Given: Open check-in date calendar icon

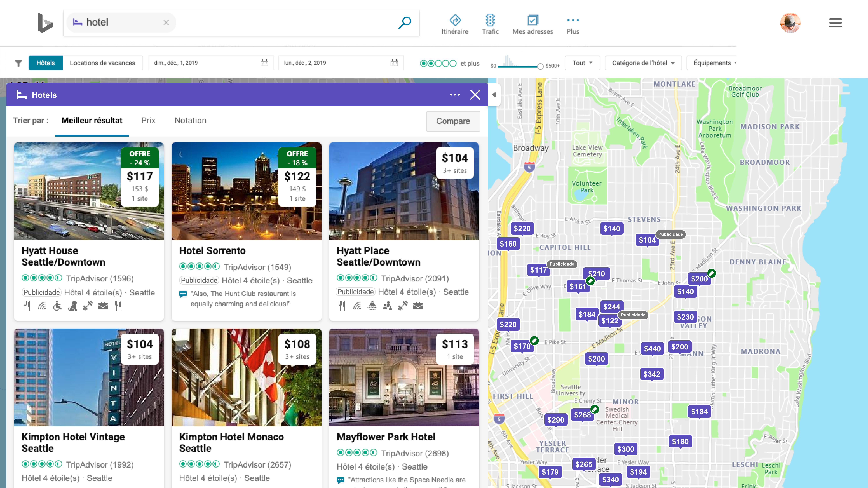Looking at the screenshot, I should pyautogui.click(x=264, y=63).
